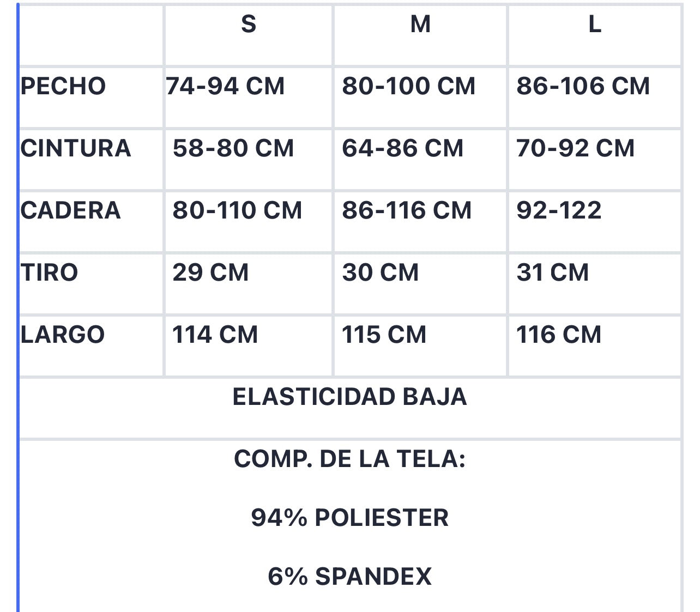Click the ELASTICIDAD BAJA text
This screenshot has width=700, height=612.
pyautogui.click(x=350, y=397)
